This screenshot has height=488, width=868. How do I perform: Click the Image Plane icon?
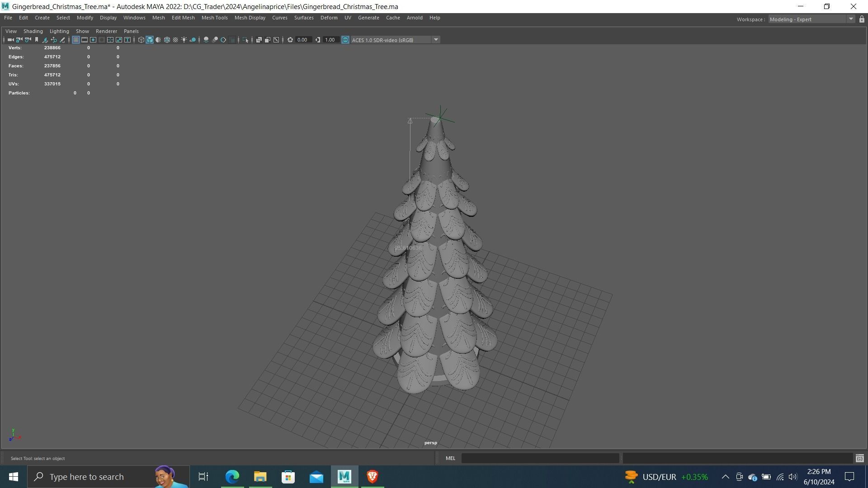(x=45, y=40)
